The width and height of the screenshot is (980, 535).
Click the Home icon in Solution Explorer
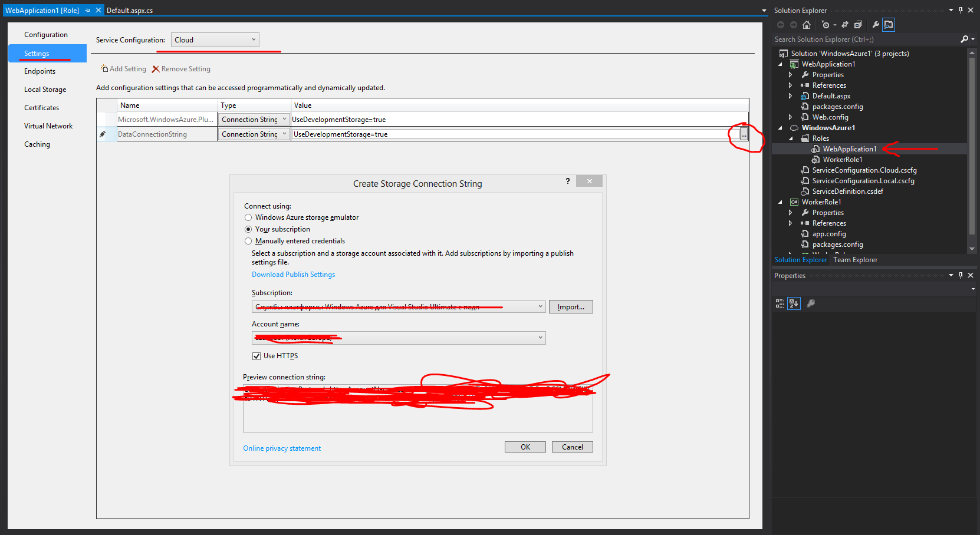[807, 25]
